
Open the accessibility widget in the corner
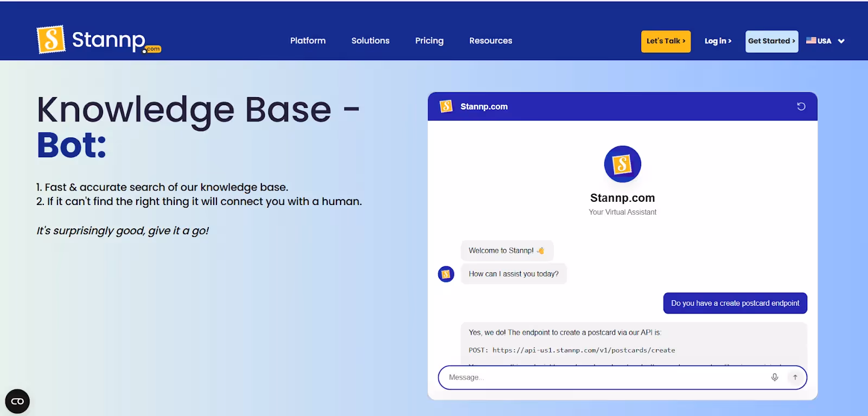[x=17, y=401]
